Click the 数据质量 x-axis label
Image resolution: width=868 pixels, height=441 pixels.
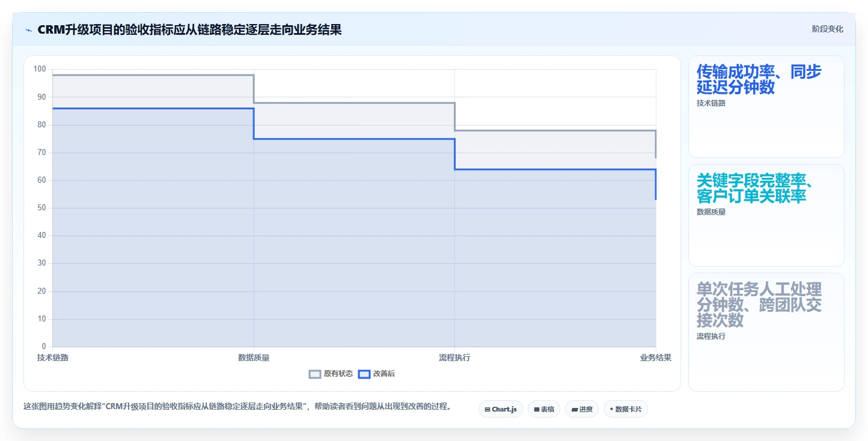(x=254, y=357)
